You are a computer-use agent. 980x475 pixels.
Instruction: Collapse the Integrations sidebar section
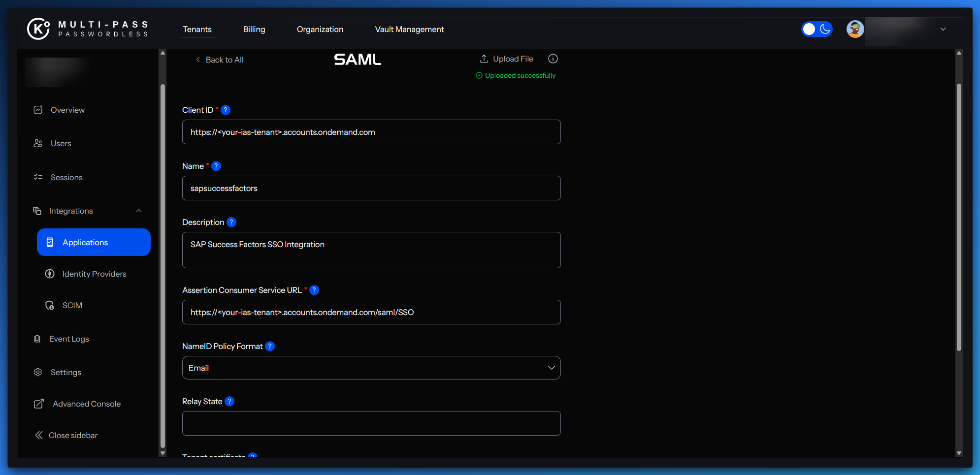point(139,211)
